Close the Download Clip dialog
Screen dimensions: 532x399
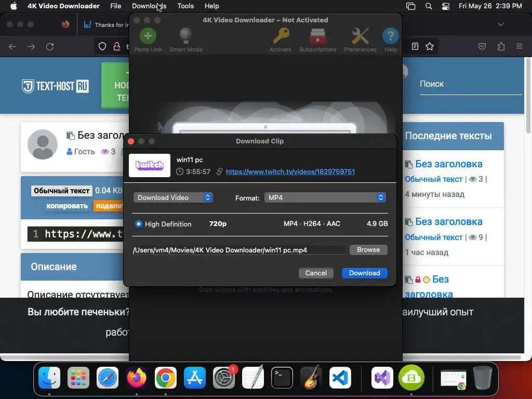(x=131, y=141)
